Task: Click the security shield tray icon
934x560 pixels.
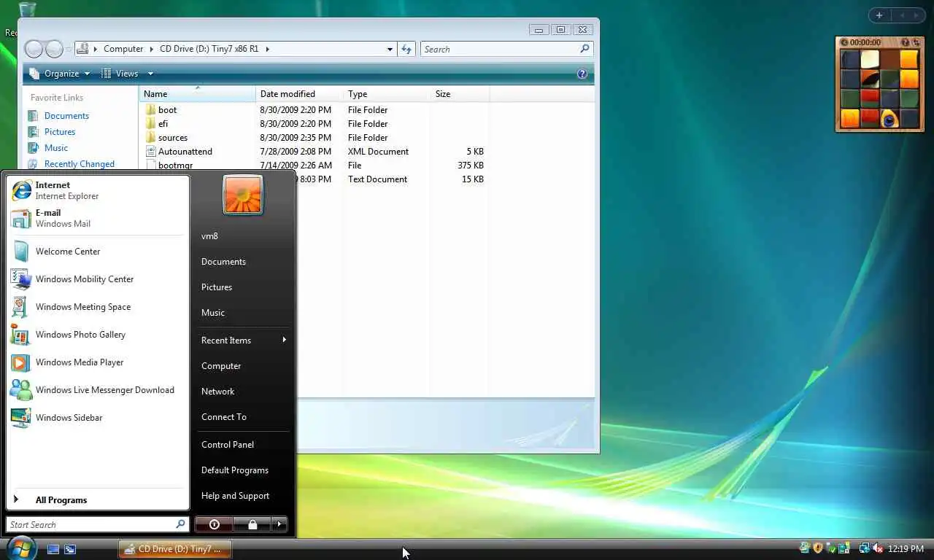Action: click(x=818, y=548)
